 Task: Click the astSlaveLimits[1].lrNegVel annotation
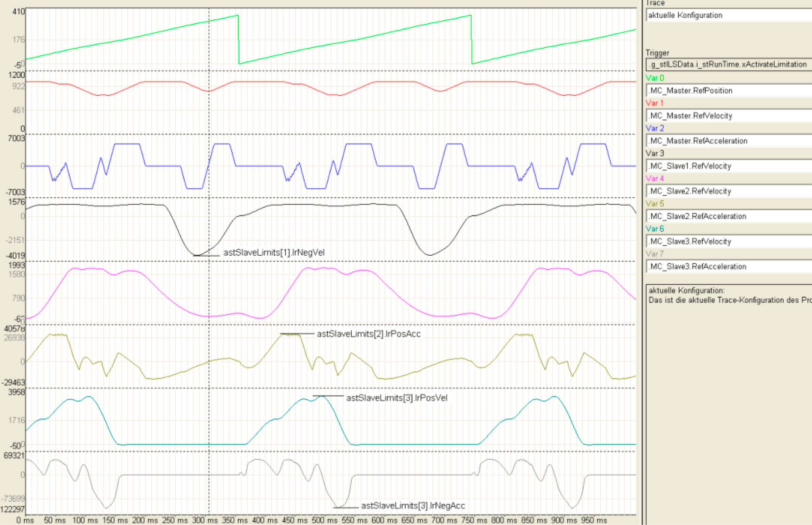point(274,253)
